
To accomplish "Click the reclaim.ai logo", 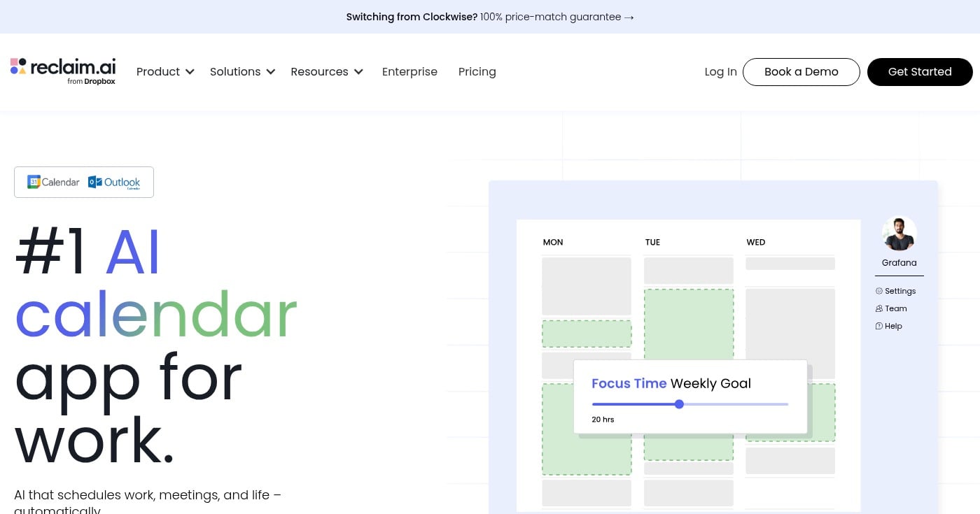I will coord(63,71).
